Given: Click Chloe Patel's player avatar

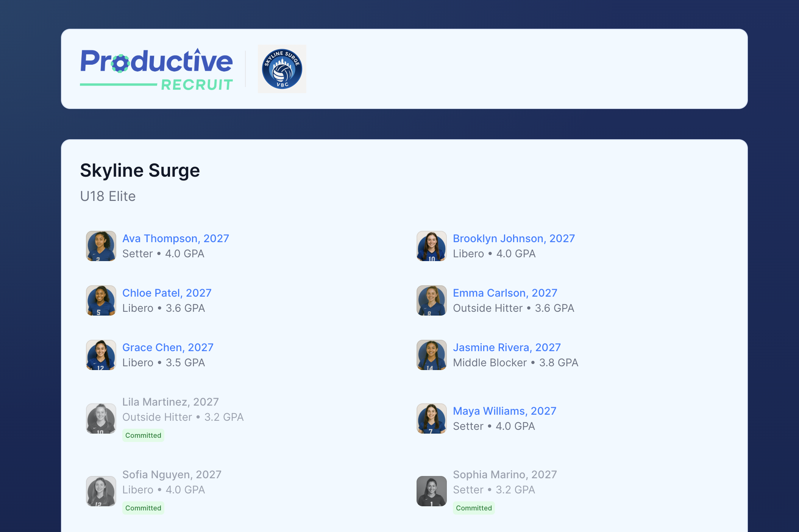Looking at the screenshot, I should 101,300.
